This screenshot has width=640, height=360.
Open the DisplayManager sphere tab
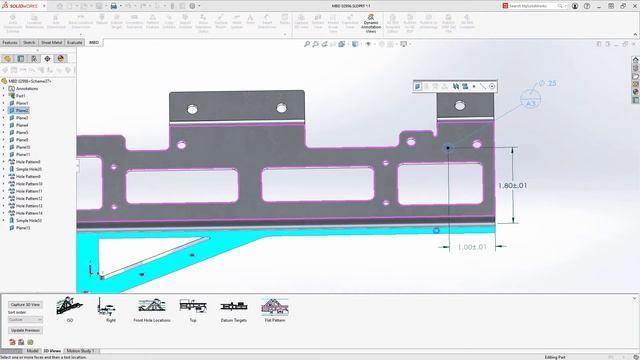pos(61,59)
